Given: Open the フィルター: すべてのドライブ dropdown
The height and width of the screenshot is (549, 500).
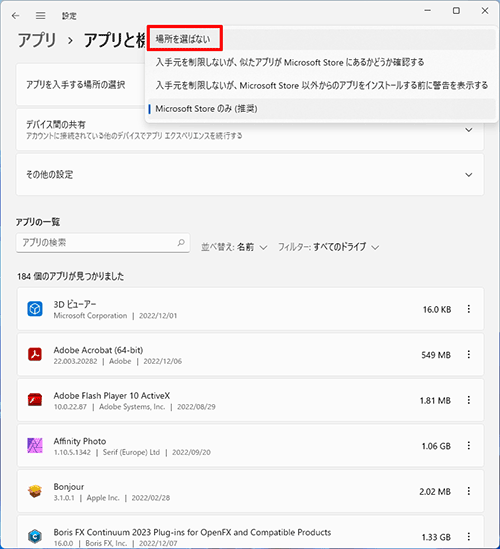Looking at the screenshot, I should (328, 247).
